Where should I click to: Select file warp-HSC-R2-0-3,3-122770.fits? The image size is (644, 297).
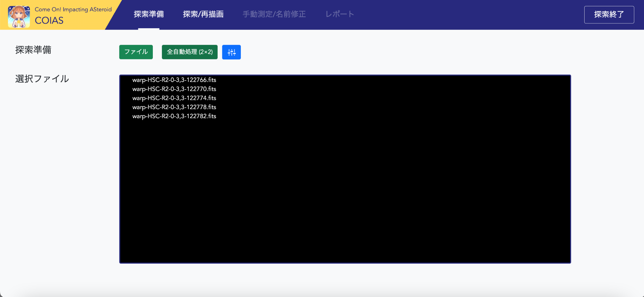[x=174, y=89]
